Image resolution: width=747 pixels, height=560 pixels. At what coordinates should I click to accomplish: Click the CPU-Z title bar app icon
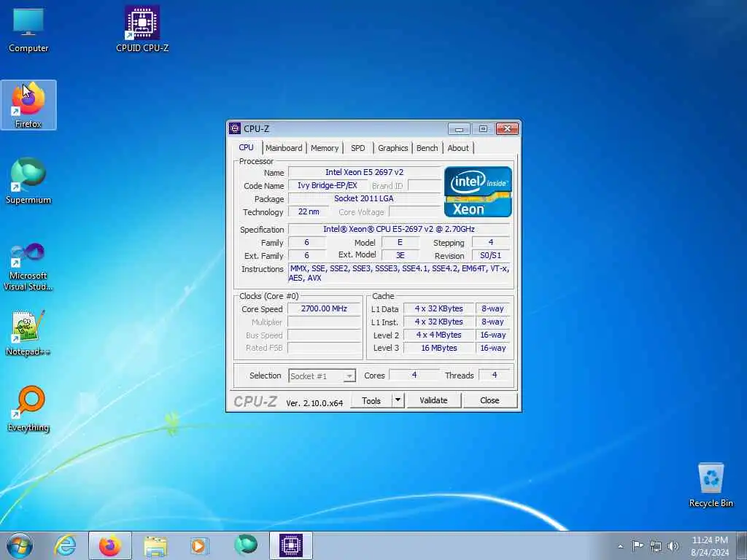click(x=235, y=128)
